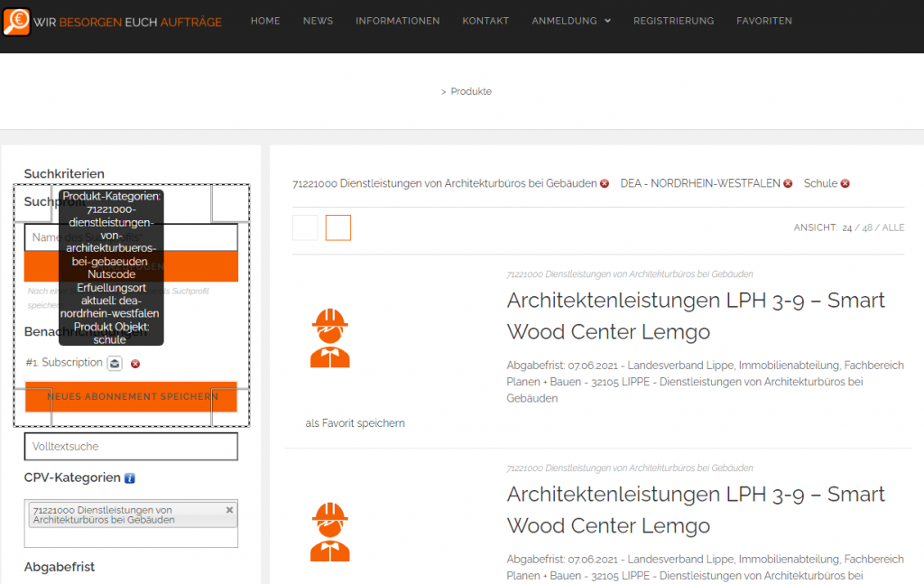
Task: Open the REGISTRIERUNG page
Action: click(673, 21)
